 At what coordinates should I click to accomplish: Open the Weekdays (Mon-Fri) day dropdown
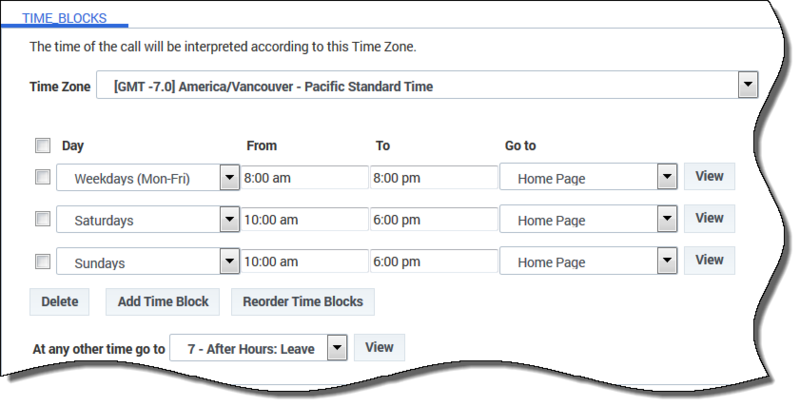(148, 177)
